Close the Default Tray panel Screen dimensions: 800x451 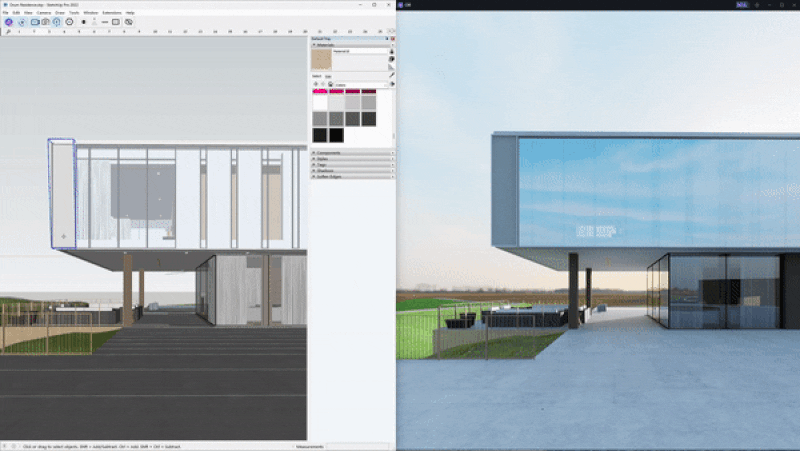coord(392,39)
